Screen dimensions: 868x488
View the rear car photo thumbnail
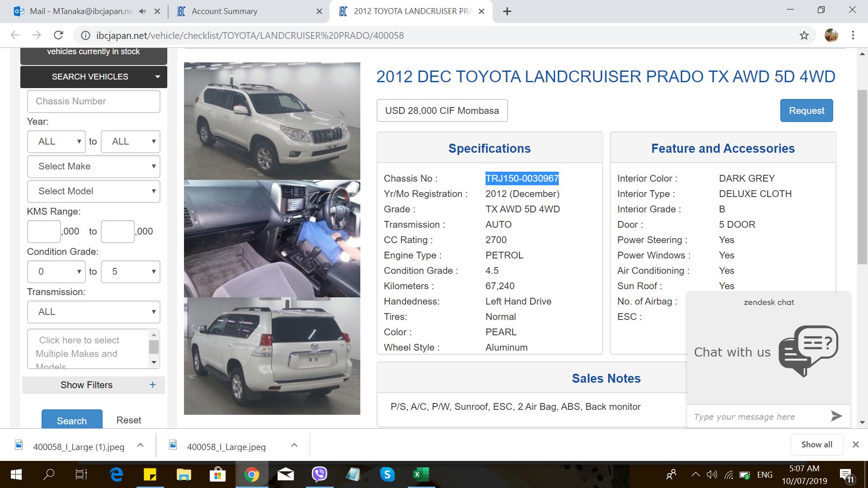point(272,356)
